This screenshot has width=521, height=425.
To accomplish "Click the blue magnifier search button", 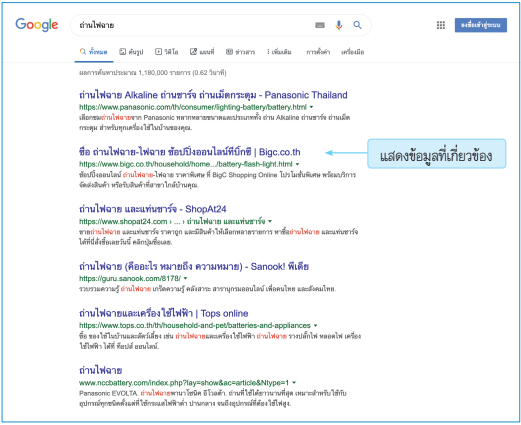I will (x=357, y=25).
